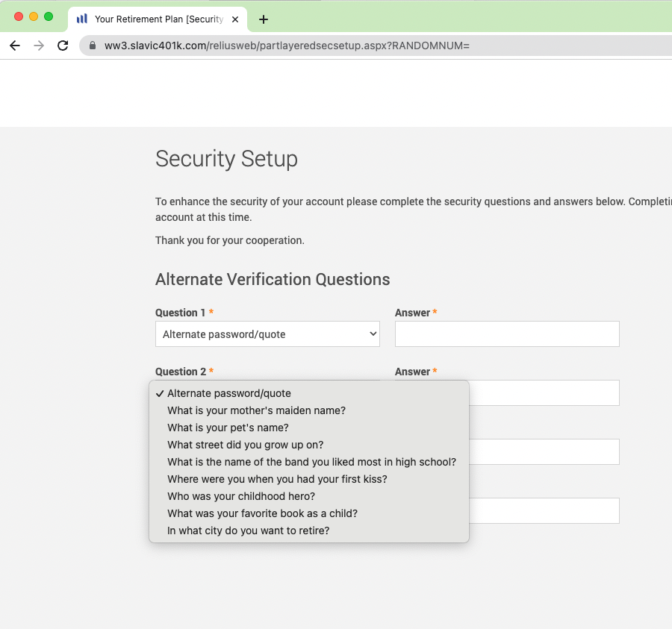Viewport: 672px width, 629px height.
Task: Click the Question 1 Answer field
Action: 507,334
